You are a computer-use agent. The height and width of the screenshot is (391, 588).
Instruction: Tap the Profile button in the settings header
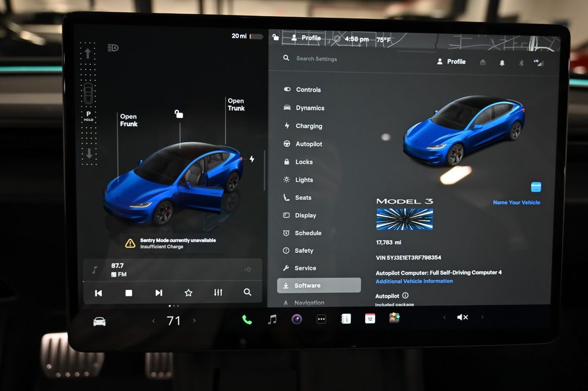[451, 61]
